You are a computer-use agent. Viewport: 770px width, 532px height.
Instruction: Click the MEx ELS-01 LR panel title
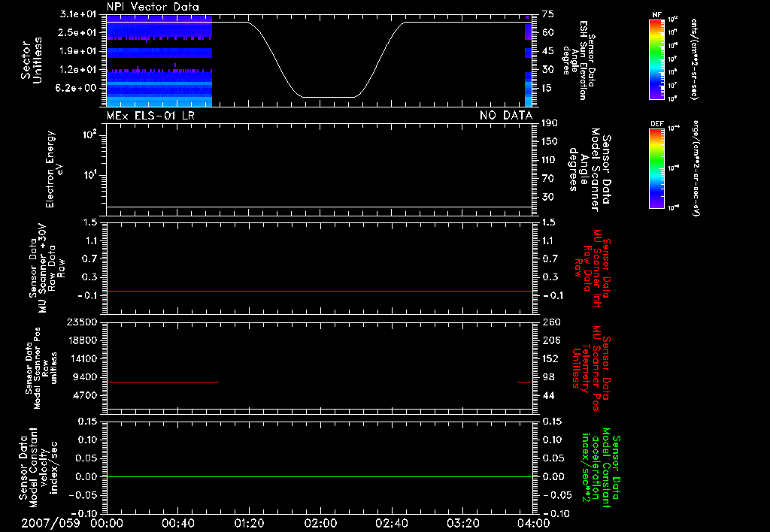tap(150, 115)
